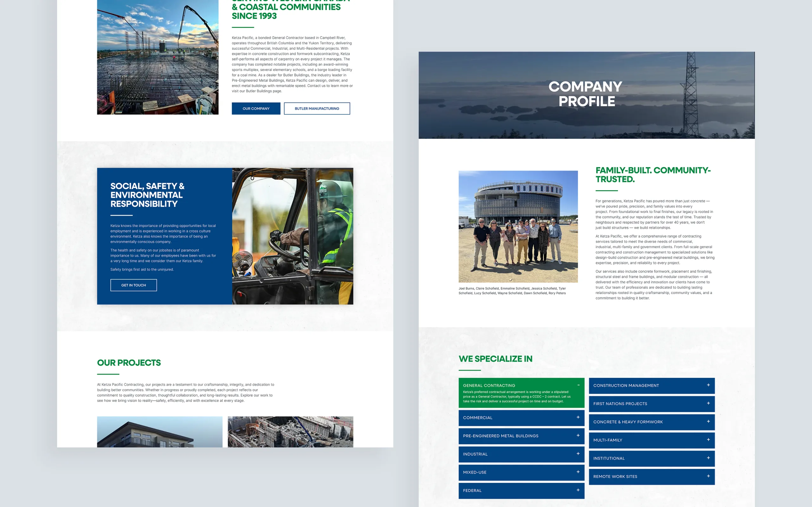Click the Our Company button
This screenshot has width=812, height=507.
256,109
